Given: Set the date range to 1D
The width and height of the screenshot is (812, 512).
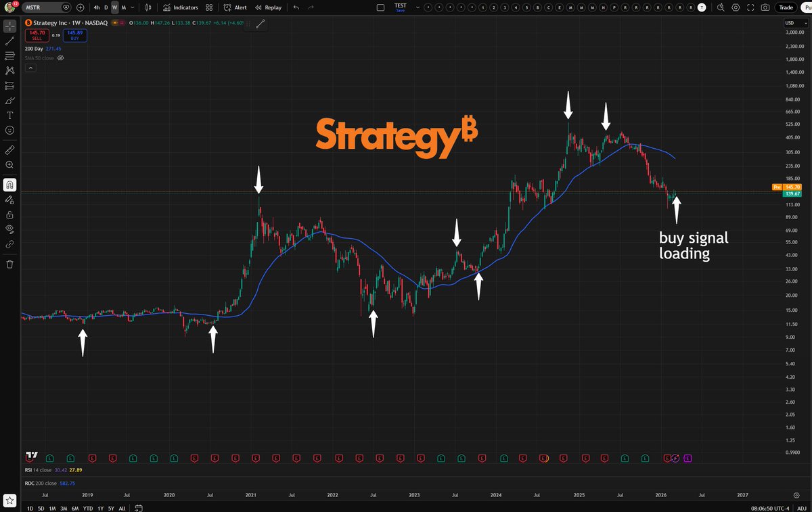Looking at the screenshot, I should [30, 508].
